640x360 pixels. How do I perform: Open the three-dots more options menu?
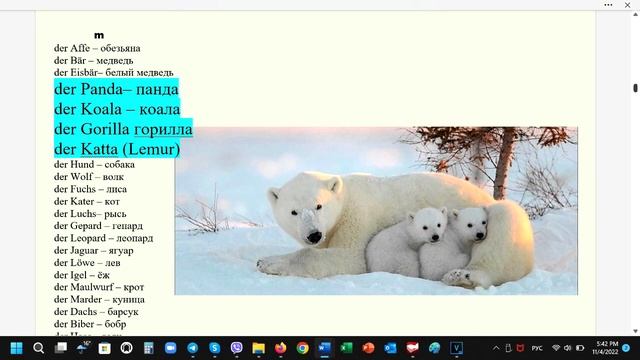coord(608,5)
